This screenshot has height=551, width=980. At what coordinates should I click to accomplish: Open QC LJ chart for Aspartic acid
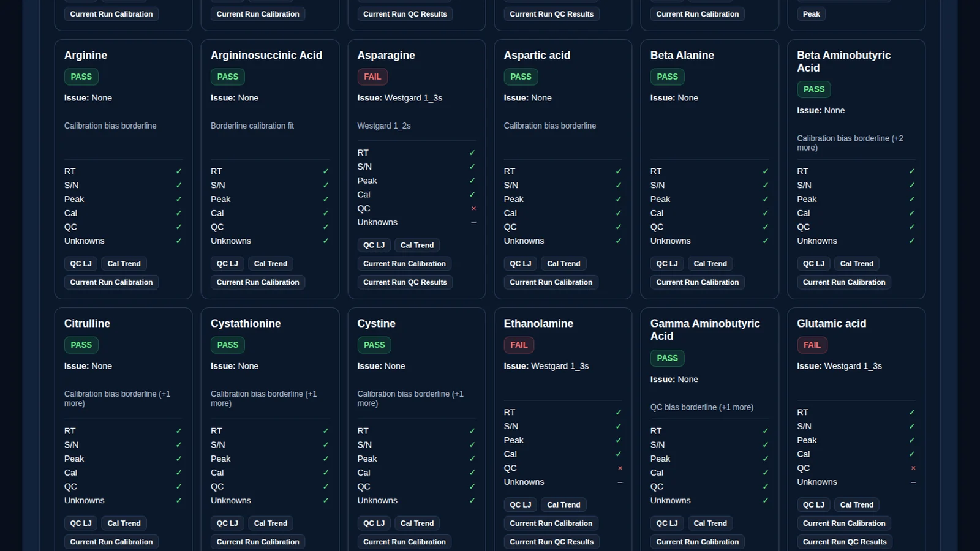click(x=521, y=264)
